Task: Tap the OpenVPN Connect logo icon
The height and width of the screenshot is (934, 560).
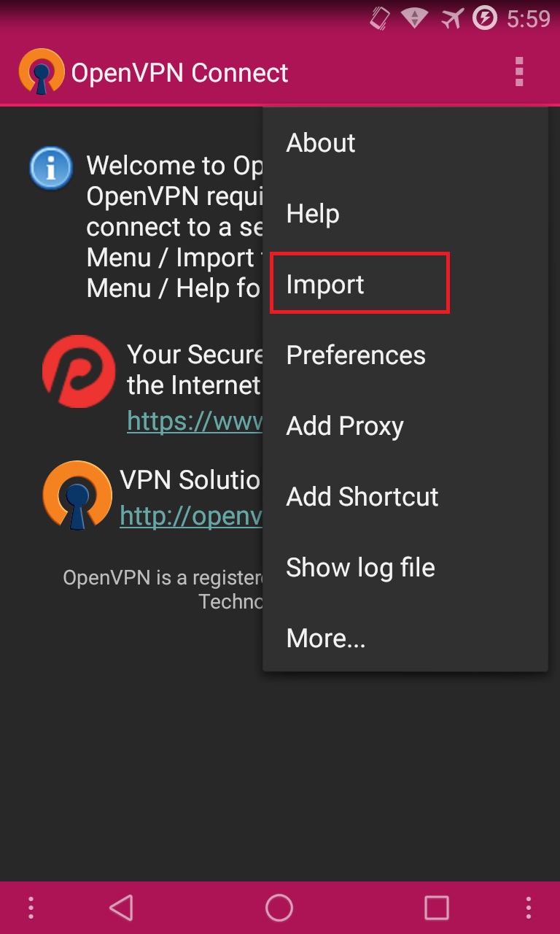Action: [x=42, y=72]
